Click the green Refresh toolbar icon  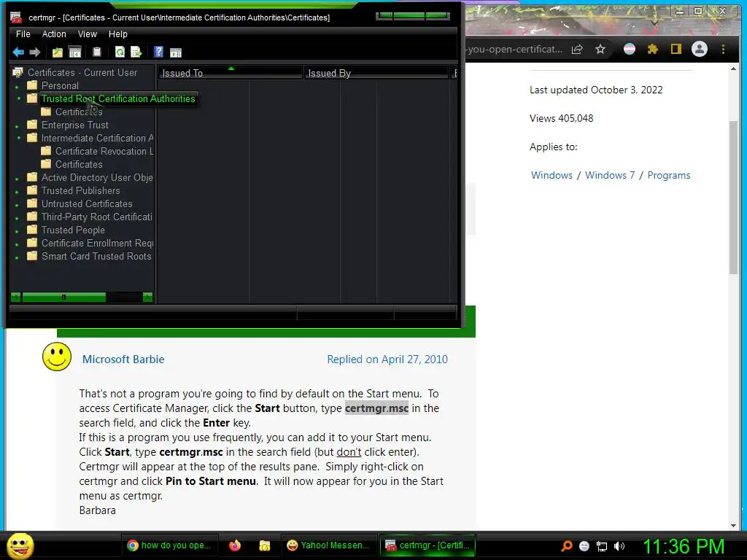tap(120, 52)
